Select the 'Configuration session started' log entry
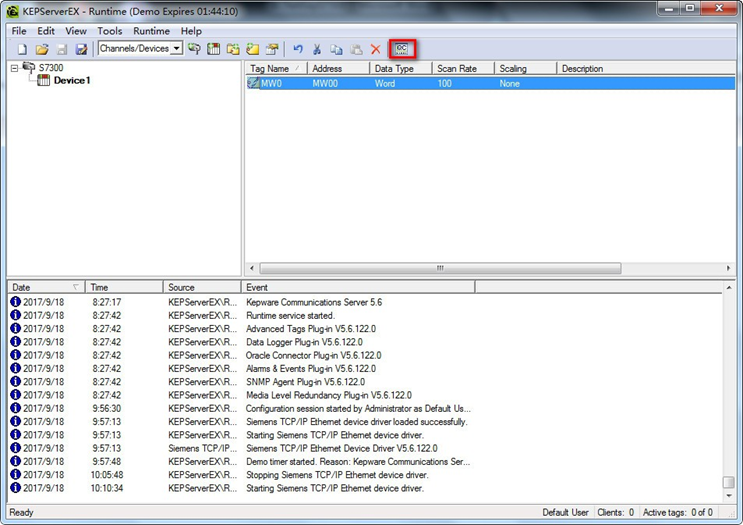The width and height of the screenshot is (743, 525). tap(364, 408)
